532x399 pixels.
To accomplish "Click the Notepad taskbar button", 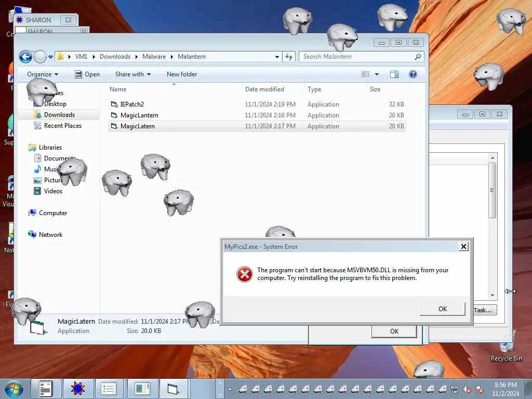I will click(x=46, y=389).
